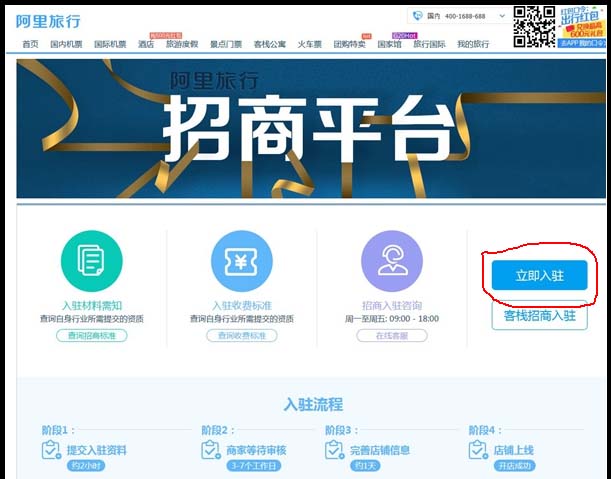Open the 景点门票 nav item
Screen dimensions: 611x479
(226, 44)
